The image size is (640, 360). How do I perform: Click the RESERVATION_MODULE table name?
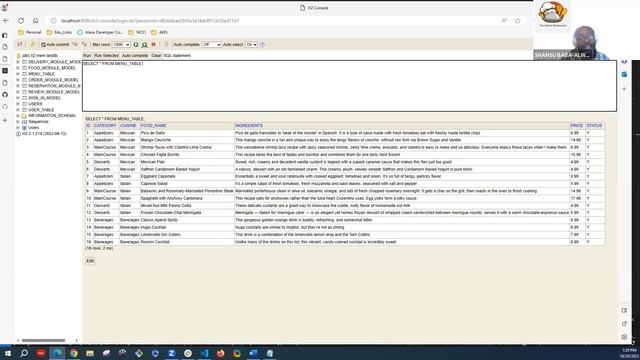(x=54, y=86)
